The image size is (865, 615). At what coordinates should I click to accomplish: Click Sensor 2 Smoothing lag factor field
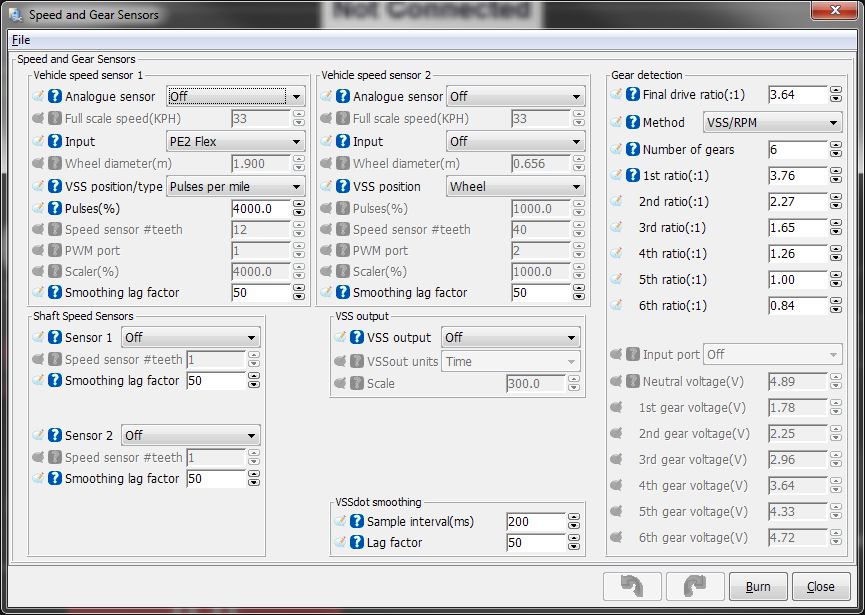click(x=216, y=478)
